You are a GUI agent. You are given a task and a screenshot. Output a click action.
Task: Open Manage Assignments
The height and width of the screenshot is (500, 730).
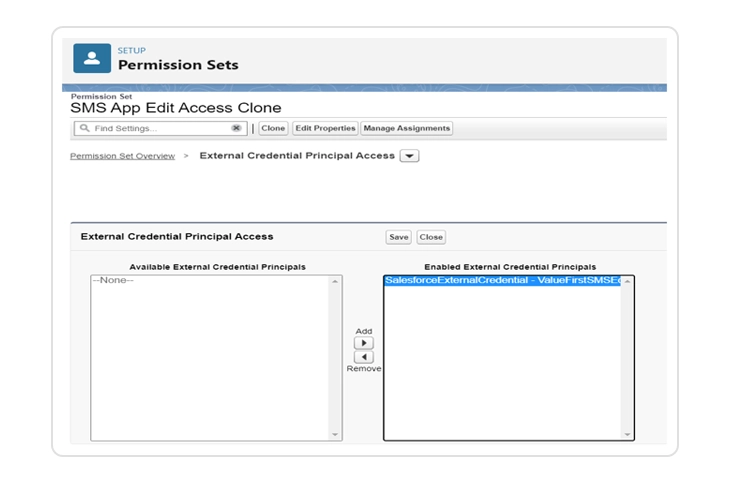(x=406, y=129)
